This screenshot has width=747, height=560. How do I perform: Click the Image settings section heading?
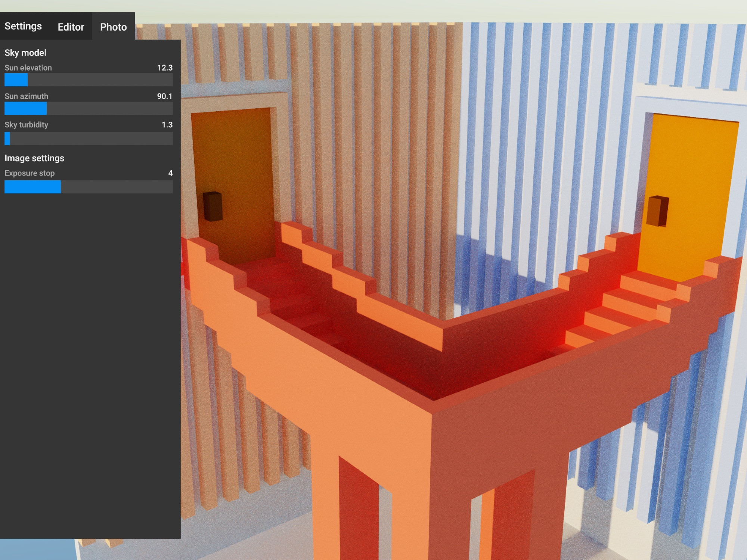34,158
